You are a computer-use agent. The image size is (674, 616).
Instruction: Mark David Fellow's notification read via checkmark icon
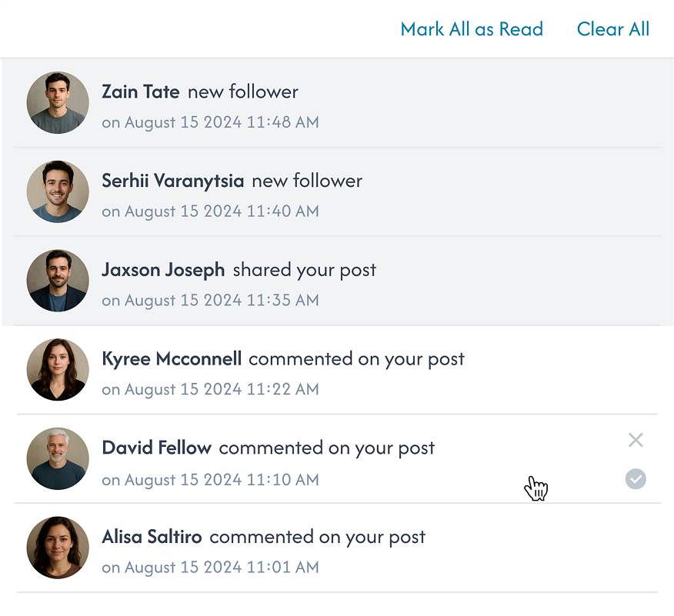[636, 479]
